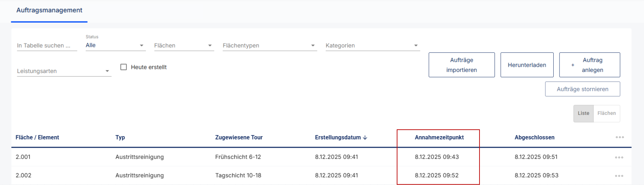This screenshot has height=185, width=644.
Task: Open the three-dot menu for row 2.002
Action: click(619, 176)
